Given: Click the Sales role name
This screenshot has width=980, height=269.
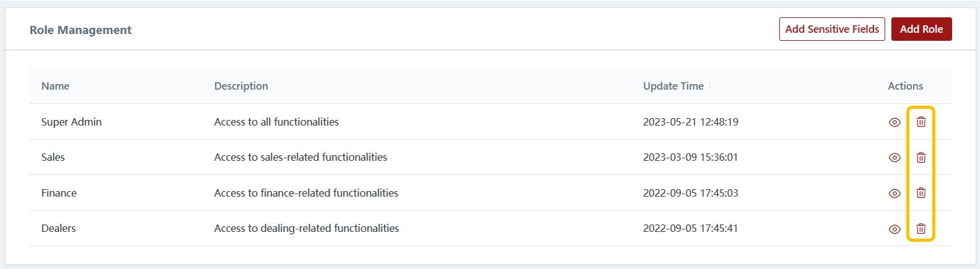Looking at the screenshot, I should [x=53, y=157].
